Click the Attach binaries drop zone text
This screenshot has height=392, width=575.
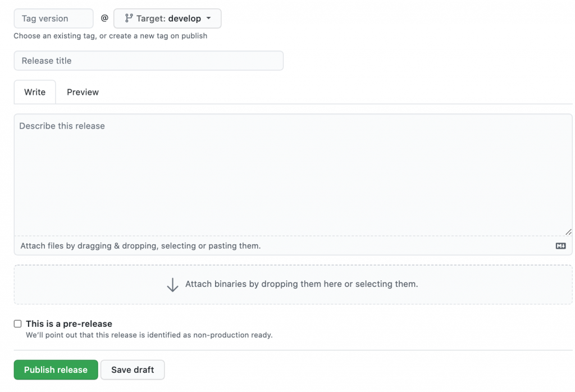point(302,284)
